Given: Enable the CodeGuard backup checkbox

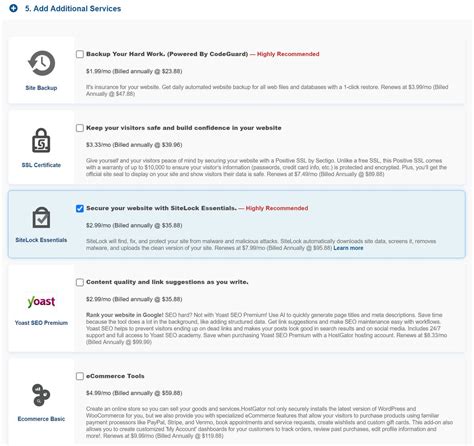Looking at the screenshot, I should [x=80, y=54].
